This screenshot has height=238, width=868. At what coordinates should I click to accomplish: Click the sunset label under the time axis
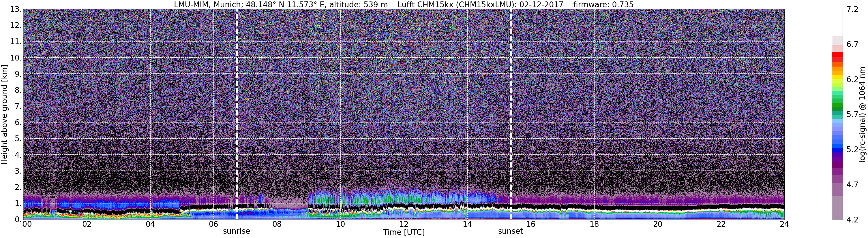pos(511,231)
